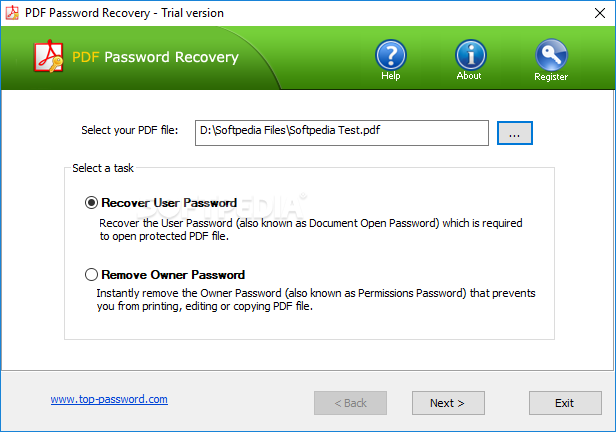Click the PDF Password Recovery logo icon

click(x=49, y=56)
